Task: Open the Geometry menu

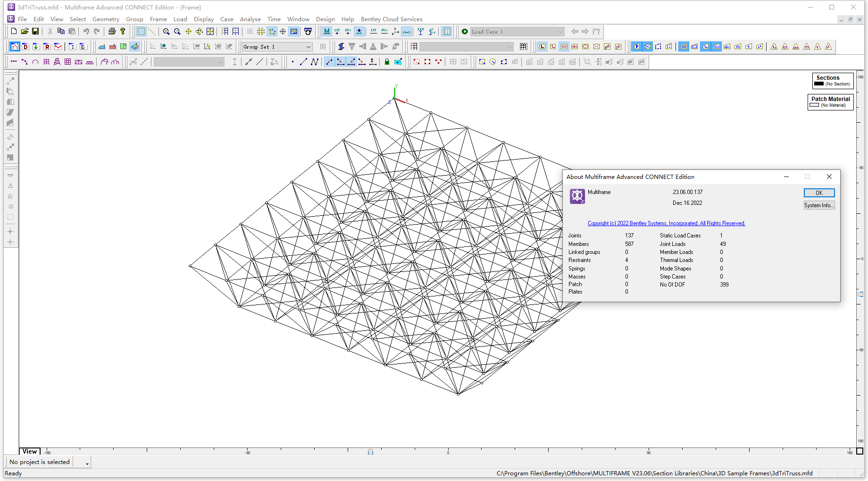Action: tap(106, 19)
